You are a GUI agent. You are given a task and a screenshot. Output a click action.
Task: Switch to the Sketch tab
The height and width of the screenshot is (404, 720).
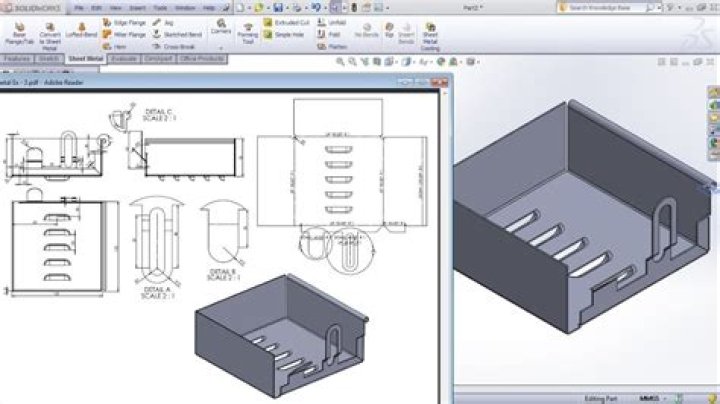pos(49,59)
